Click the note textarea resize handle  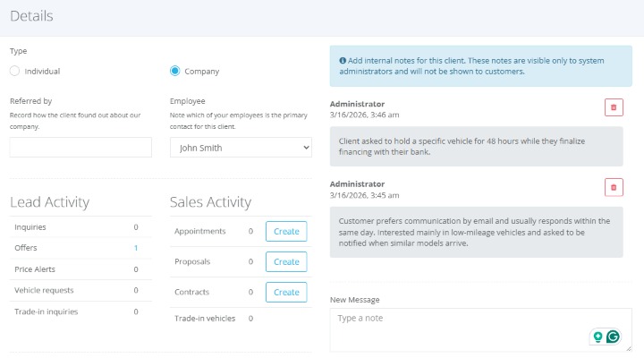[629, 348]
